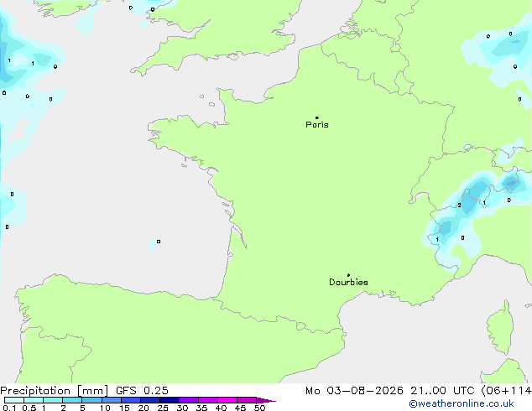Screen dimensions: 532x411
Task: Click the '25' legend scale label
Action: (x=163, y=408)
